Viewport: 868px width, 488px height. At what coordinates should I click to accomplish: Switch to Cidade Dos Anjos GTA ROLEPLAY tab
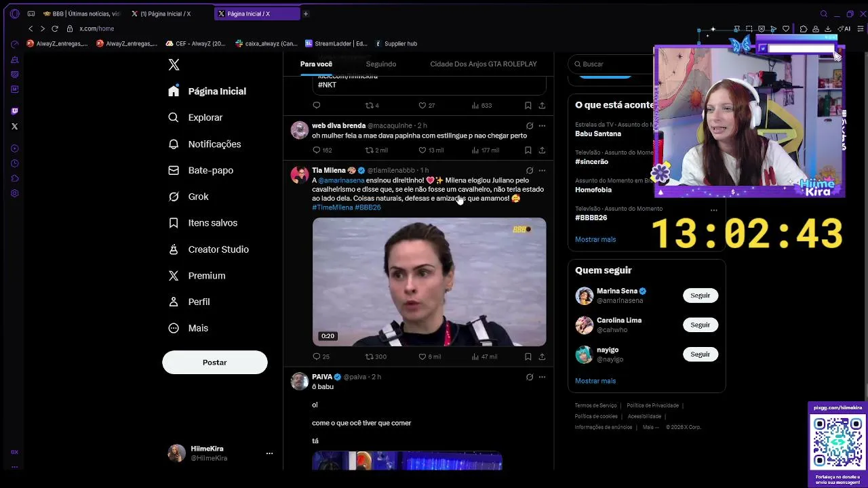484,64
